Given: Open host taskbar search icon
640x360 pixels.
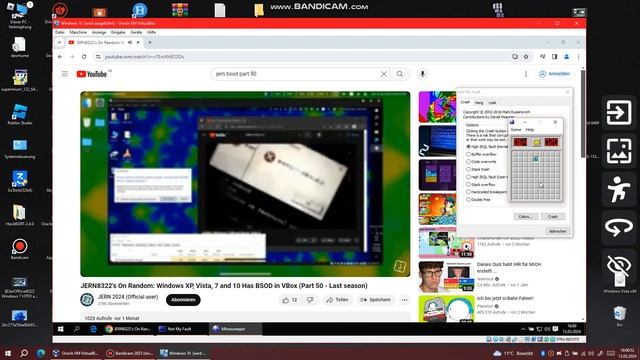Looking at the screenshot, I should (24, 353).
